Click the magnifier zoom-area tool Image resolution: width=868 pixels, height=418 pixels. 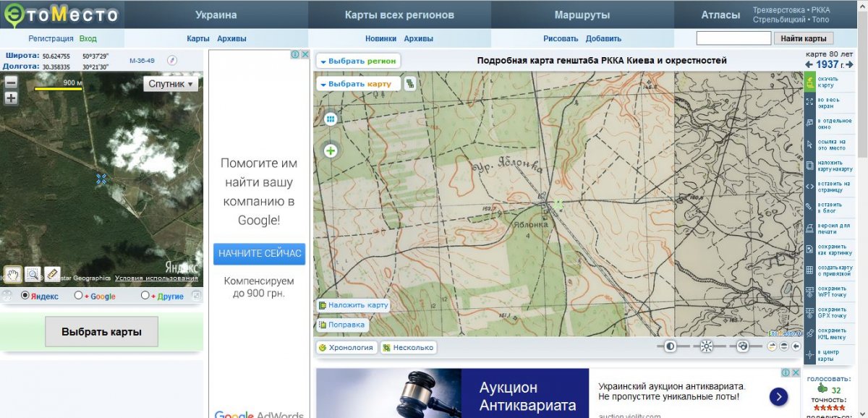(x=32, y=274)
